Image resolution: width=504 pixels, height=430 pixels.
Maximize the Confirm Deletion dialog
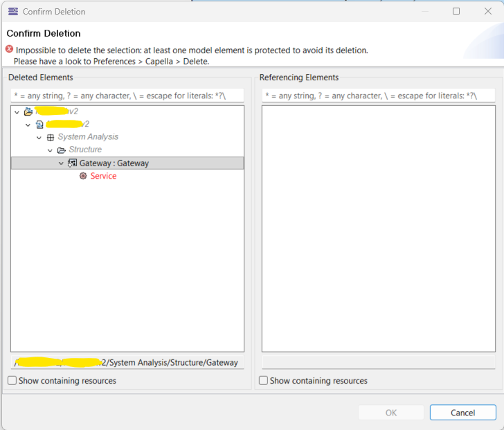[456, 11]
